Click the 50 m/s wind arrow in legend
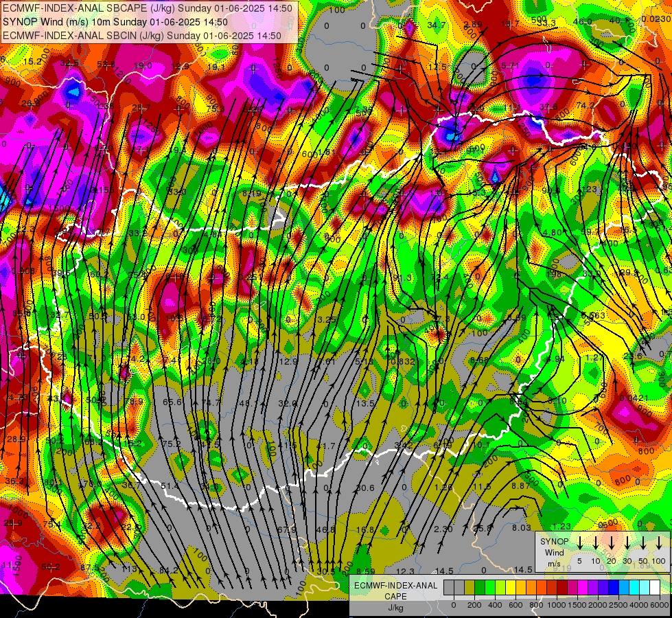This screenshot has width=672, height=618. coord(643,543)
